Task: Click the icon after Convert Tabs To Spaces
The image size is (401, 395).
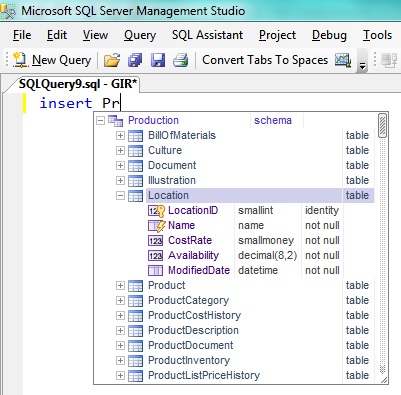Action: 343,60
